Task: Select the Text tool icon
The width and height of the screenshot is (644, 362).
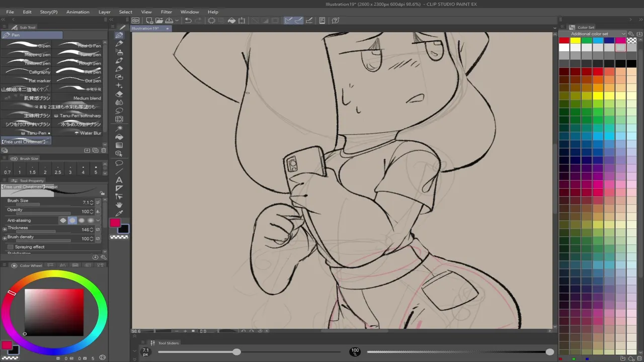Action: point(119,180)
